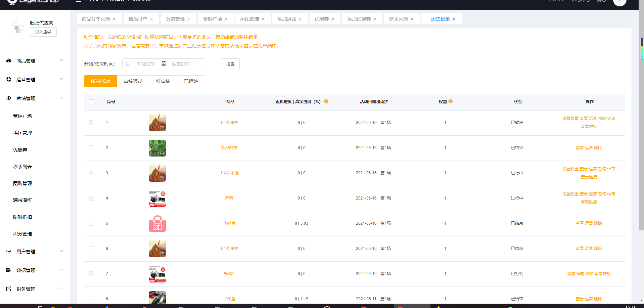Screen dimensions: 644x308
Task: Collapse the 营销管理 menu
Action: pos(61,98)
